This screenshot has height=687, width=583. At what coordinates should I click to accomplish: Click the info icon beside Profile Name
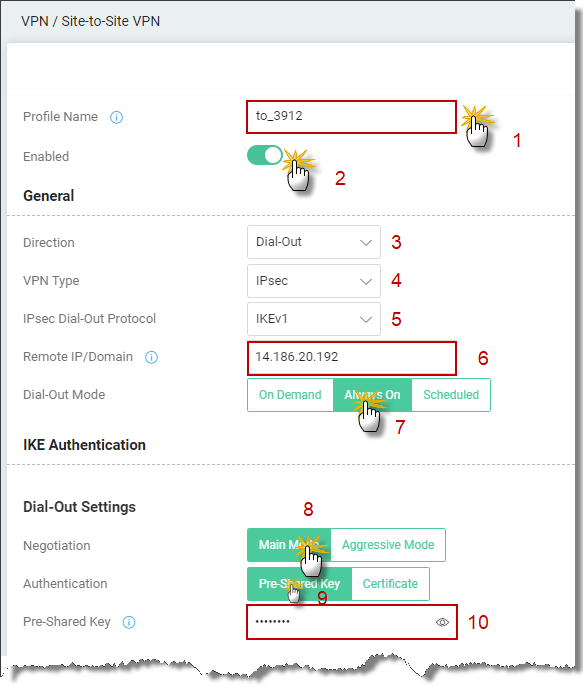[116, 117]
